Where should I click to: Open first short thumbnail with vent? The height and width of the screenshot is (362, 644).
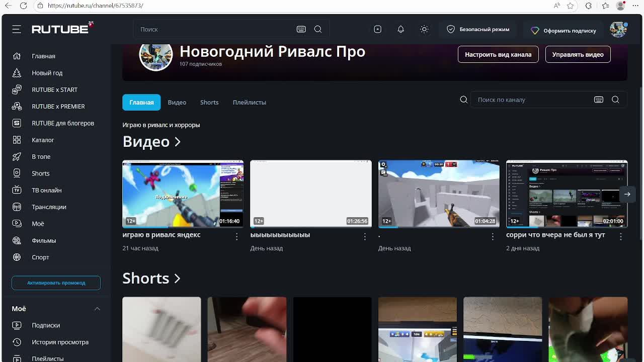162,329
